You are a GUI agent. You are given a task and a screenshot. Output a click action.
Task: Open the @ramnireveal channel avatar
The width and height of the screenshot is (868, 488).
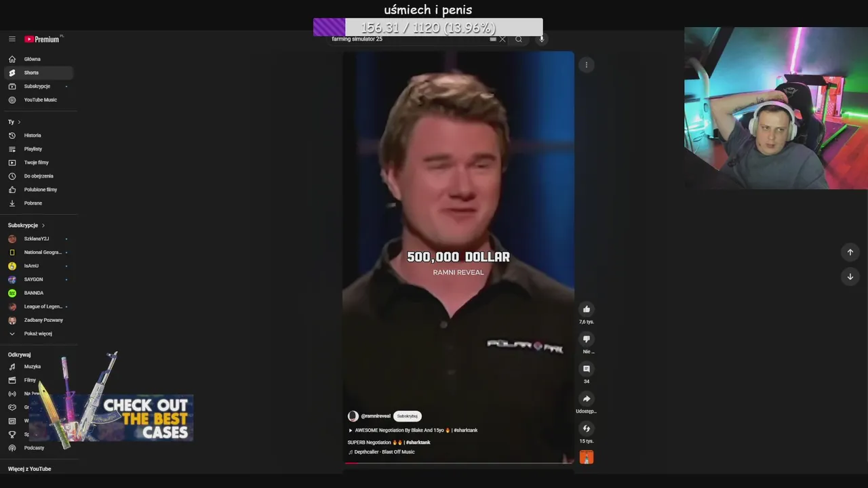pyautogui.click(x=353, y=416)
